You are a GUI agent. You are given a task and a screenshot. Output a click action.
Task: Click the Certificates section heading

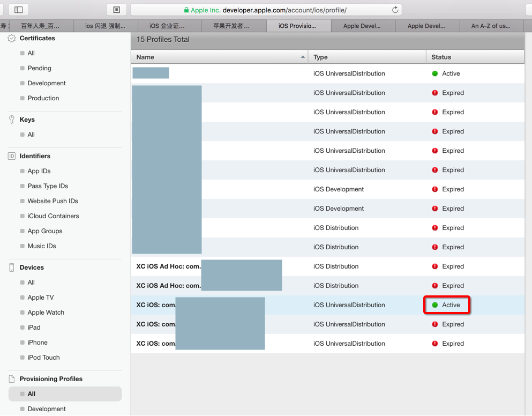[x=38, y=39]
